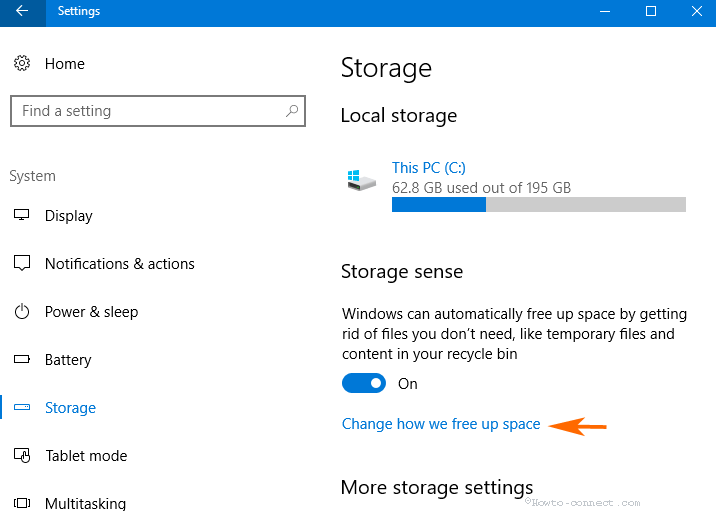The image size is (716, 511).
Task: Open Power & sleep page
Action: [91, 312]
